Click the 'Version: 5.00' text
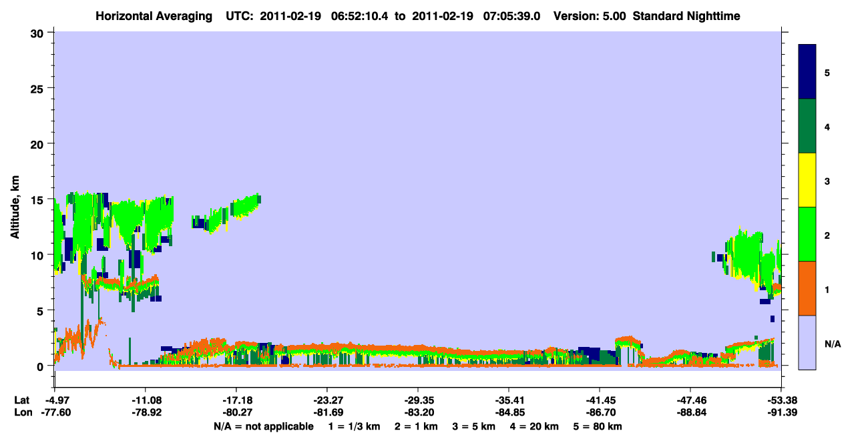The width and height of the screenshot is (868, 445). tap(590, 15)
